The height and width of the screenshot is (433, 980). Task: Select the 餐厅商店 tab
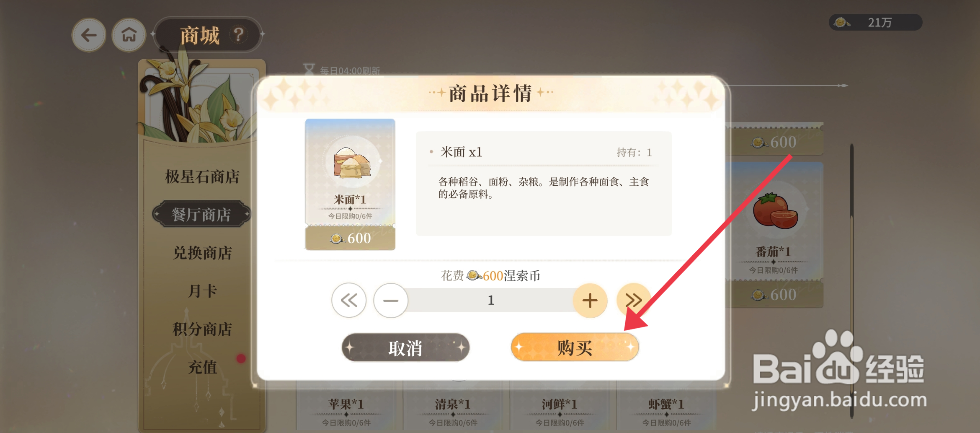201,214
